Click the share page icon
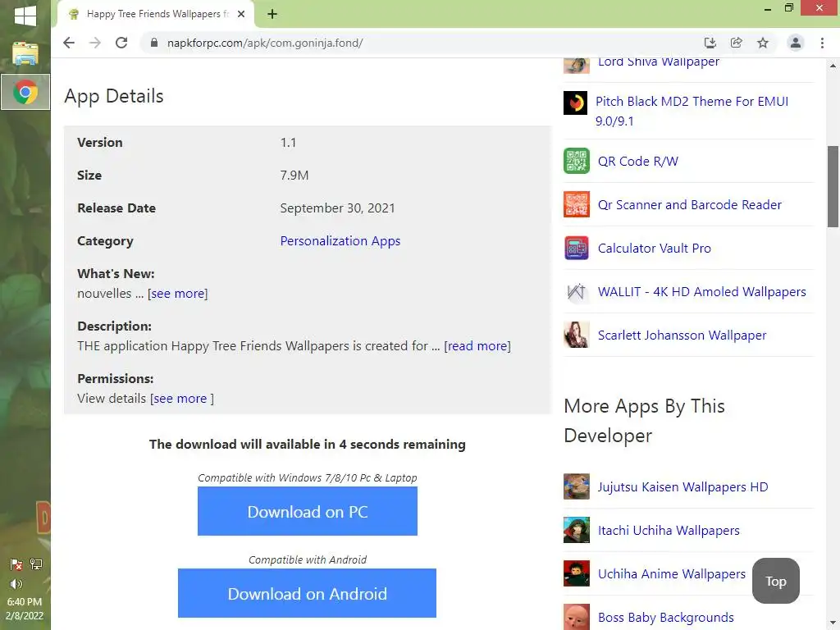 pos(737,43)
